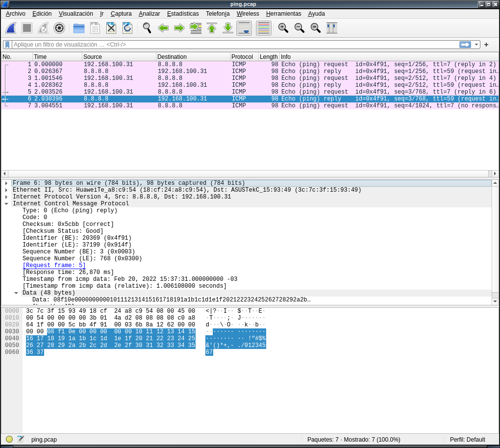Image resolution: width=500 pixels, height=448 pixels.
Task: Sort packets by the Protocol column header
Action: (x=244, y=57)
